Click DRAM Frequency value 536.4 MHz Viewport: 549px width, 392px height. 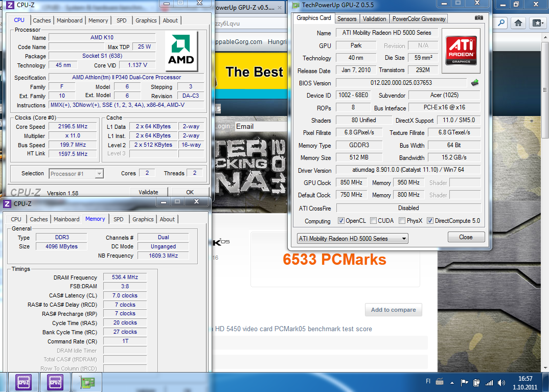(x=125, y=277)
